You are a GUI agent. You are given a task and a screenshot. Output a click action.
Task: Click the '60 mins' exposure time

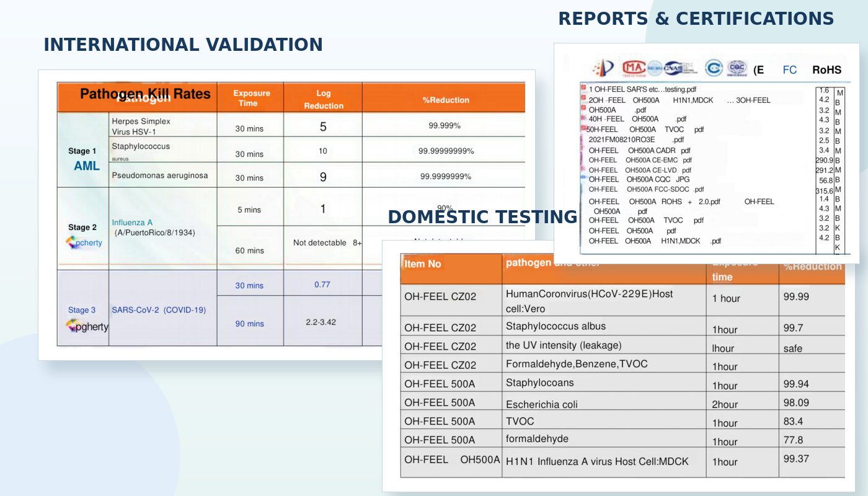(249, 251)
